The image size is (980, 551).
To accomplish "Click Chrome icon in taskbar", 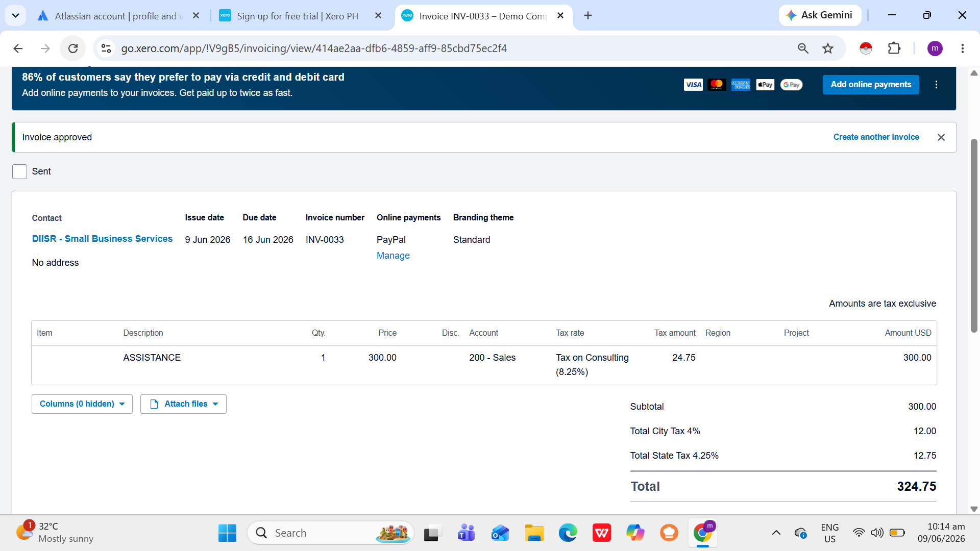I will click(x=703, y=533).
